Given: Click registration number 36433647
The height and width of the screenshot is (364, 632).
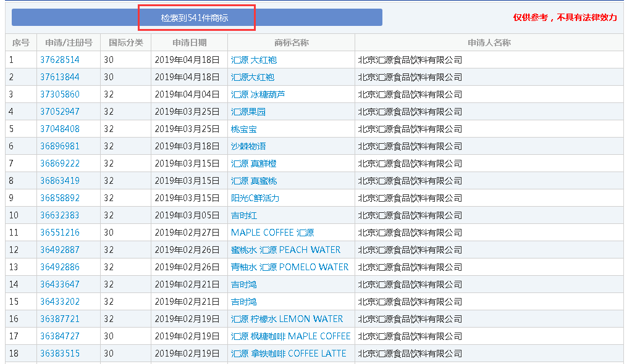Looking at the screenshot, I should coord(60,284).
